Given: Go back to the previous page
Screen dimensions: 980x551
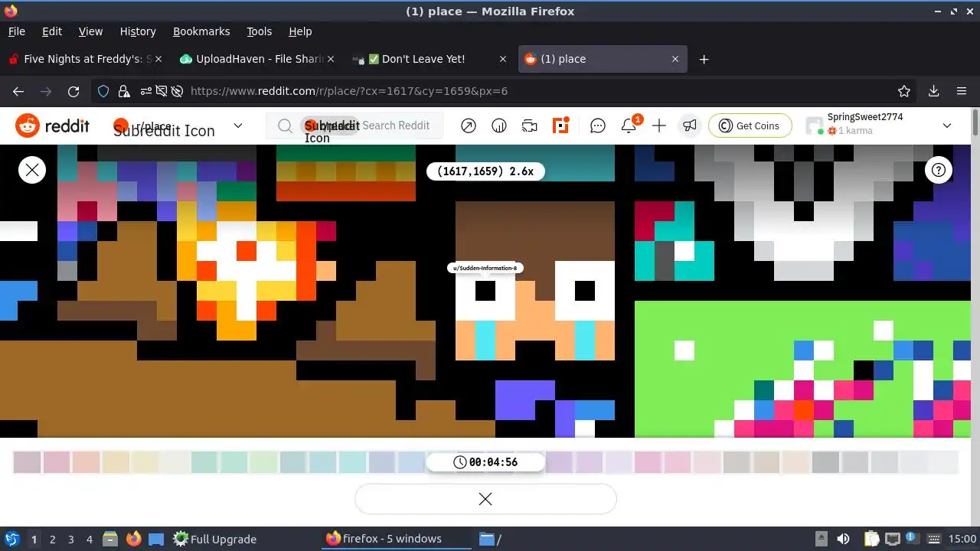Looking at the screenshot, I should point(18,91).
